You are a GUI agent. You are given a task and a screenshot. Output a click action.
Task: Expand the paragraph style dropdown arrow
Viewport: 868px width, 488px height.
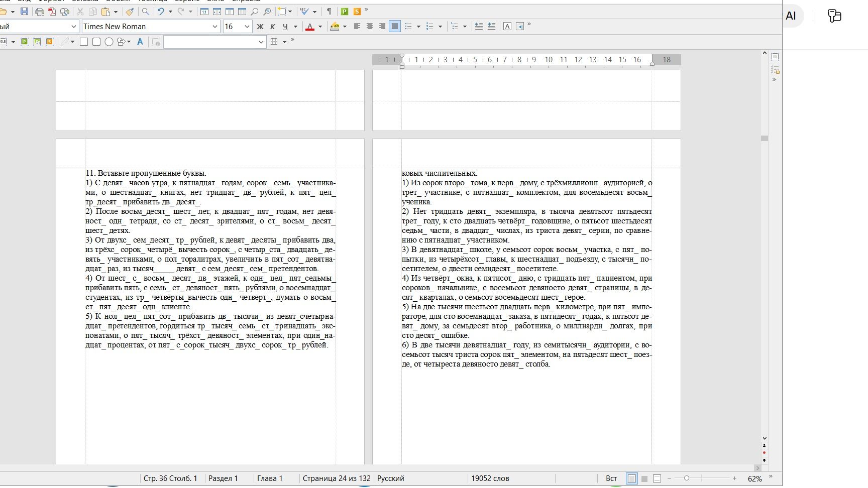(74, 26)
